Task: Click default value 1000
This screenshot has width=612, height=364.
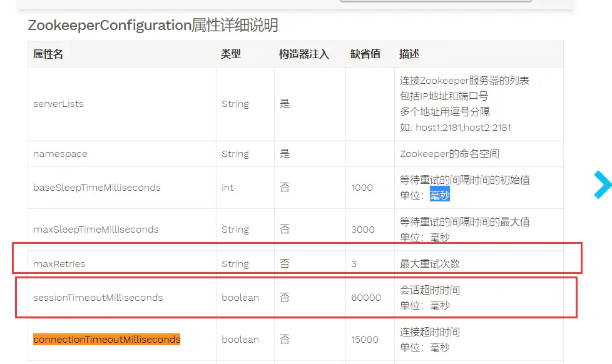Action: tap(362, 188)
